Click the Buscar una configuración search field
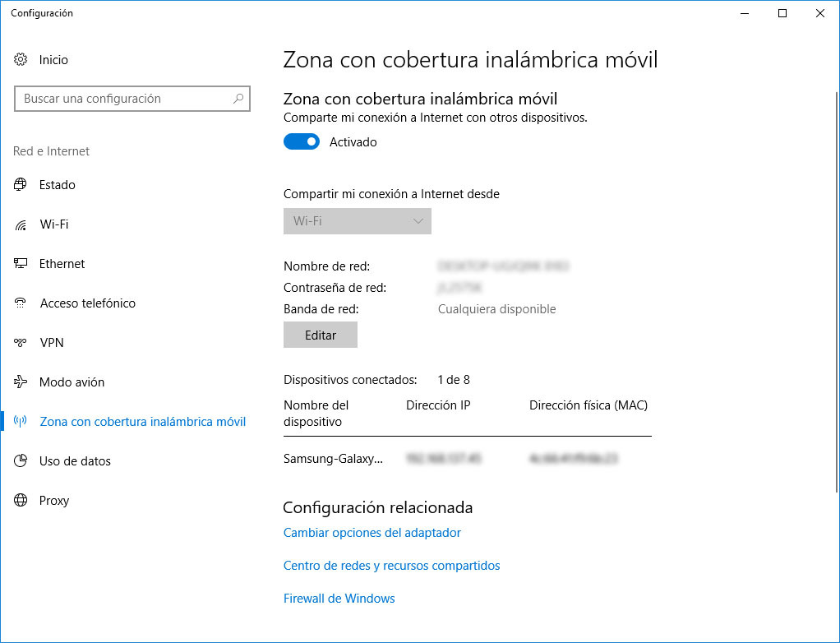Viewport: 840px width, 643px height. [x=132, y=99]
